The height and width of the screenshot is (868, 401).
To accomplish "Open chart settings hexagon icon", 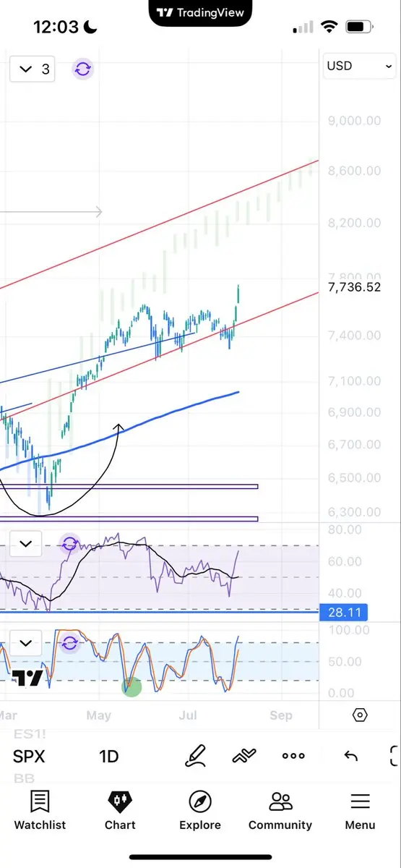I will 360,715.
